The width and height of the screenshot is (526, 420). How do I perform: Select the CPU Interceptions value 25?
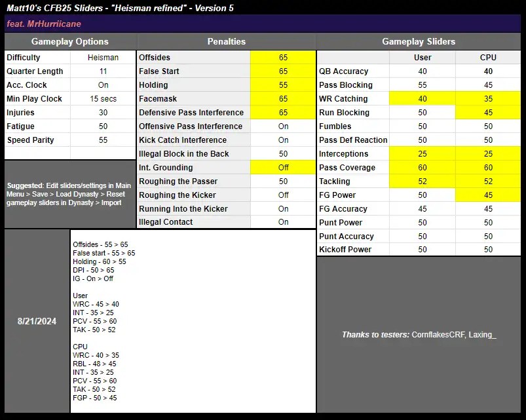click(x=488, y=153)
